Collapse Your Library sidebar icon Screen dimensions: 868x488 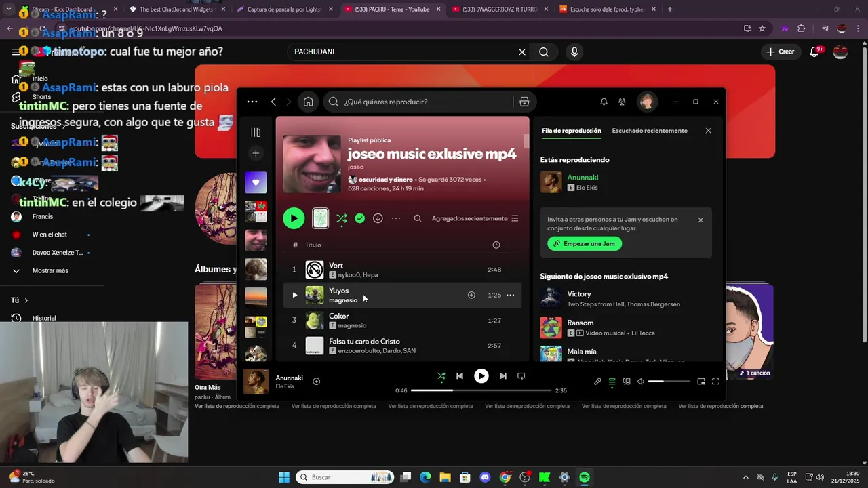click(x=256, y=132)
